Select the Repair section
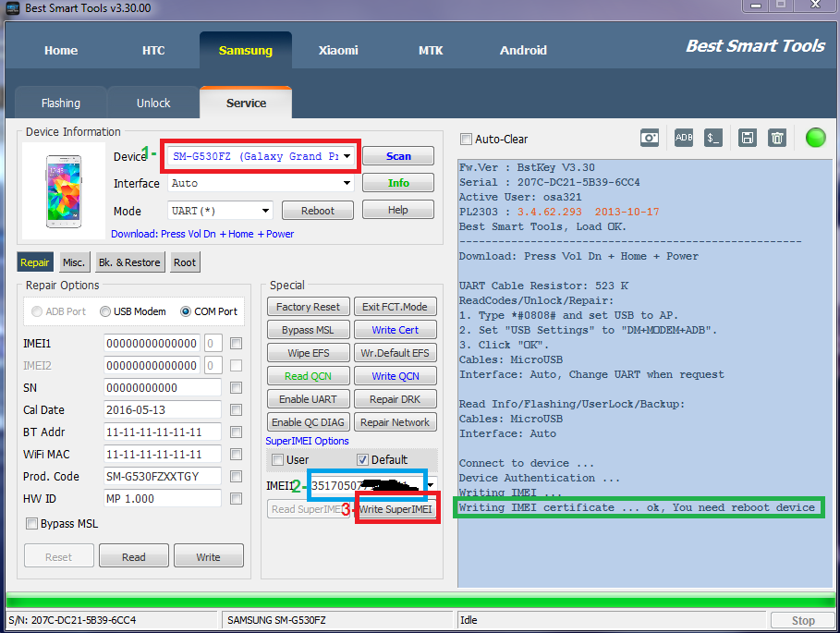 tap(35, 262)
